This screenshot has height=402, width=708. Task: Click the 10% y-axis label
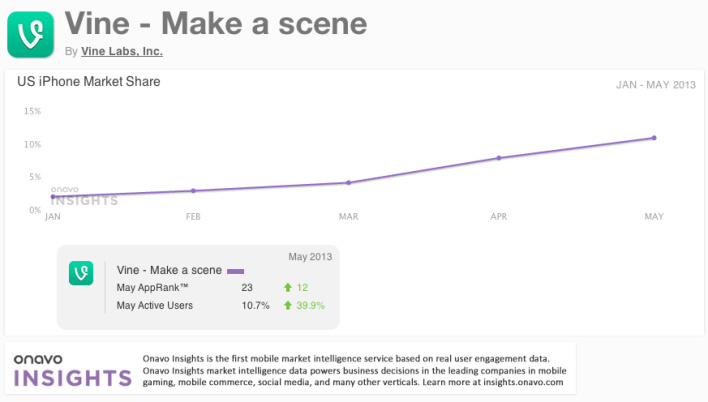(x=33, y=145)
